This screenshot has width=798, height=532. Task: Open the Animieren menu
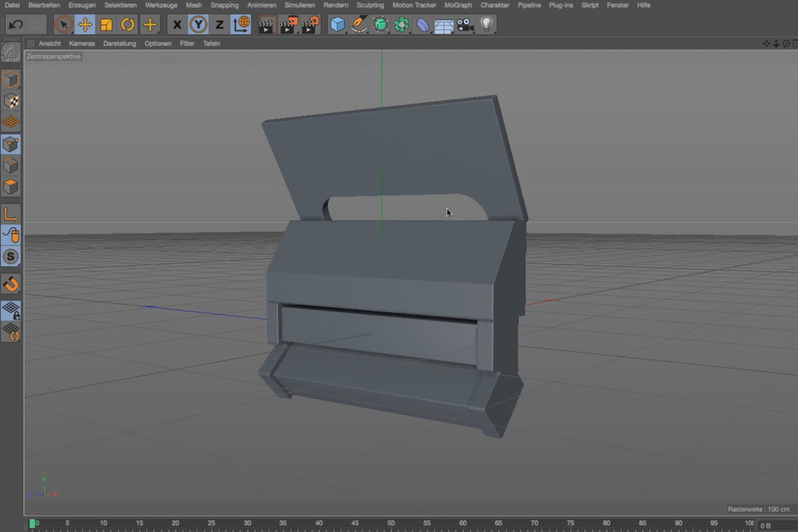coord(261,5)
